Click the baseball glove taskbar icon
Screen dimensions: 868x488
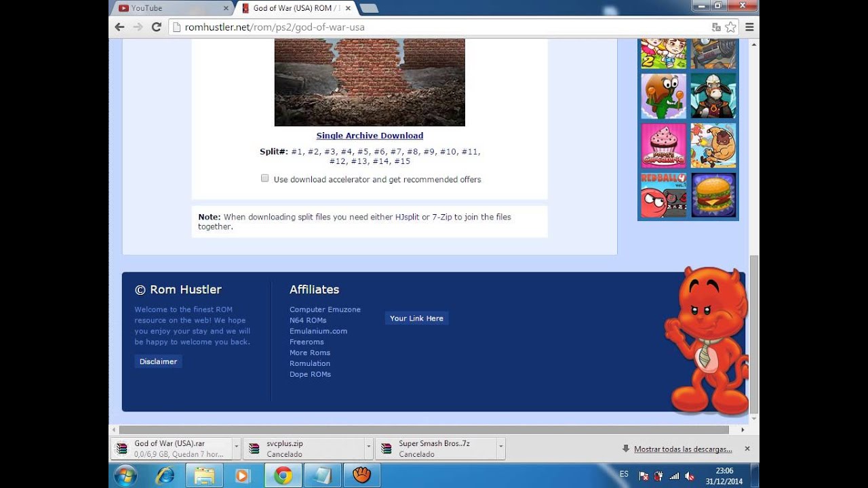[362, 476]
